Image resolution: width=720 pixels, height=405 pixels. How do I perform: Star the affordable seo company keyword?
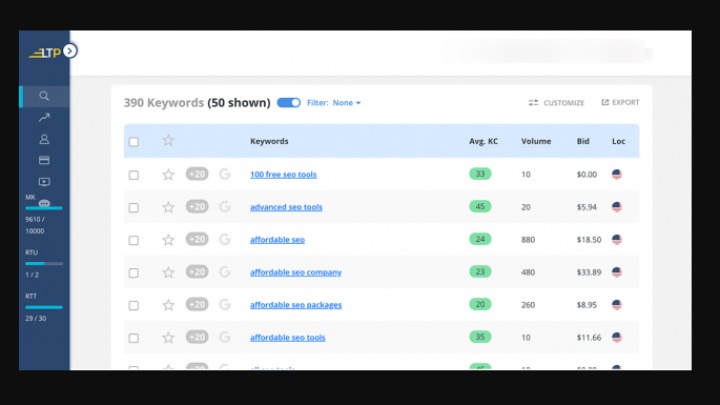(x=169, y=272)
